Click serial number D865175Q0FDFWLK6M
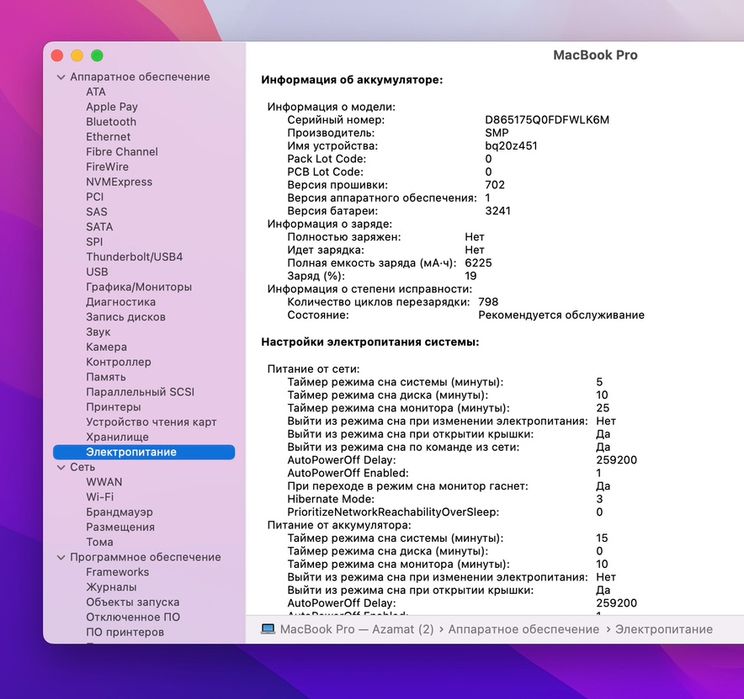The width and height of the screenshot is (744, 699). click(547, 120)
